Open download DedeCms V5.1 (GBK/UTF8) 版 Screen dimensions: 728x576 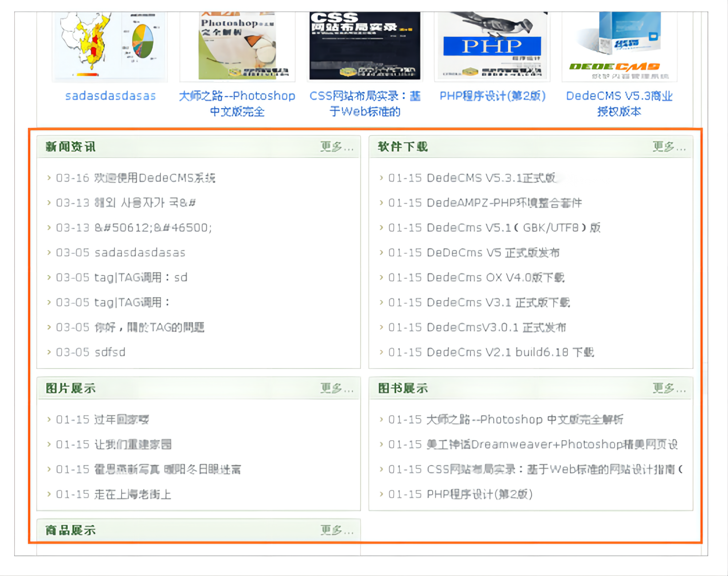point(514,228)
